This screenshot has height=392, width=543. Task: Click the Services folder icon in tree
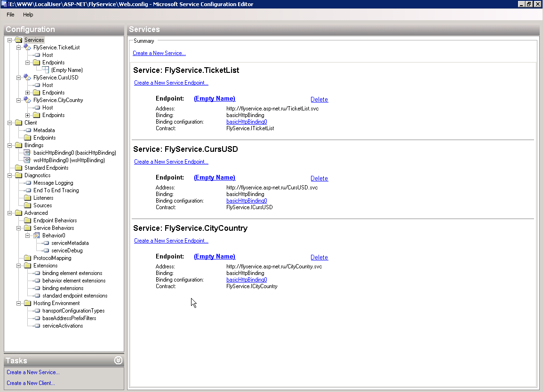(19, 40)
